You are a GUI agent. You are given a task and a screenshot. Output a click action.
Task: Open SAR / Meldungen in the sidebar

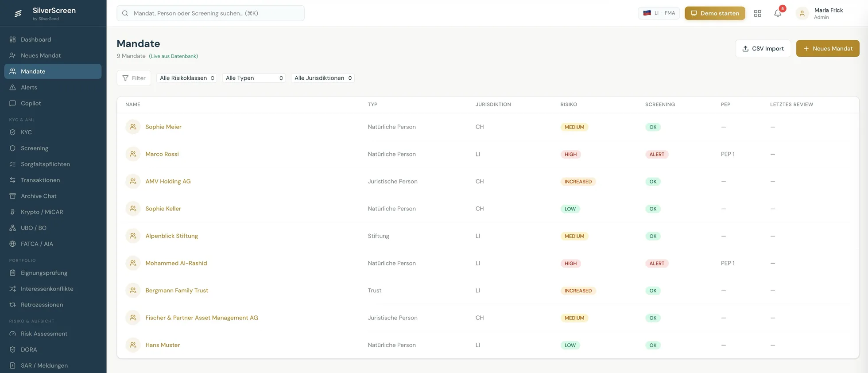[x=53, y=365]
